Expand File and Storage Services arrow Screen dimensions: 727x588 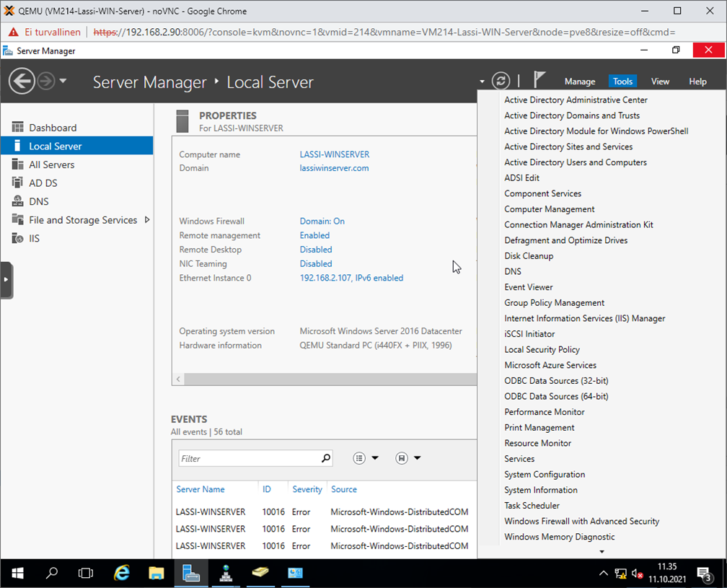click(x=147, y=220)
